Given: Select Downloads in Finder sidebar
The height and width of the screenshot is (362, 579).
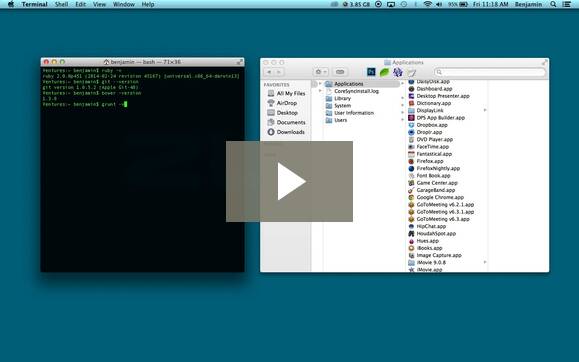Looking at the screenshot, I should 286,132.
